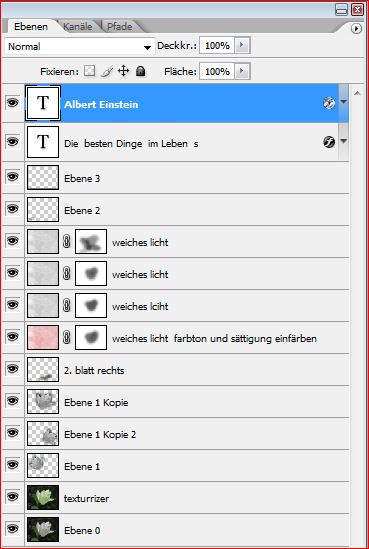Click the lock position move icon

pyautogui.click(x=123, y=71)
